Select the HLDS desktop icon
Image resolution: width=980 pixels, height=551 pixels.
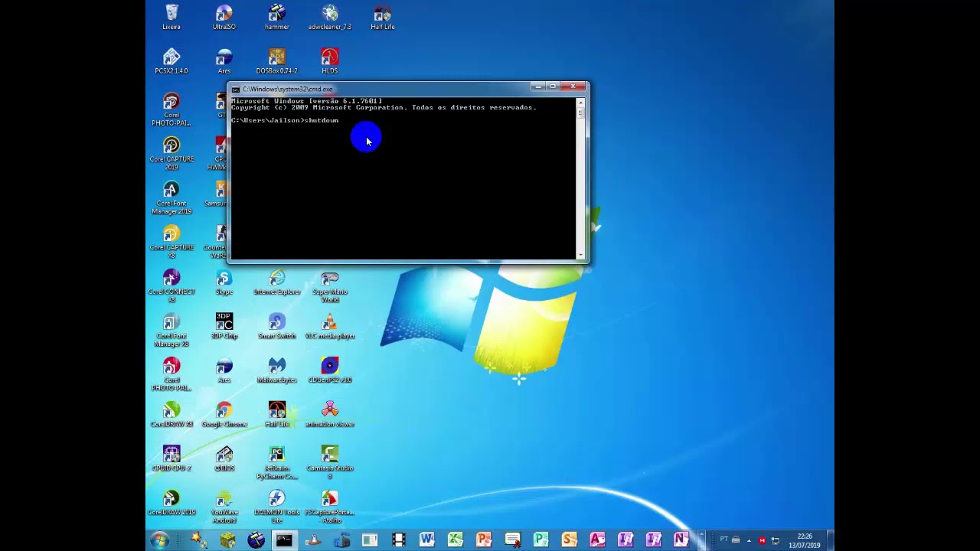[x=330, y=61]
